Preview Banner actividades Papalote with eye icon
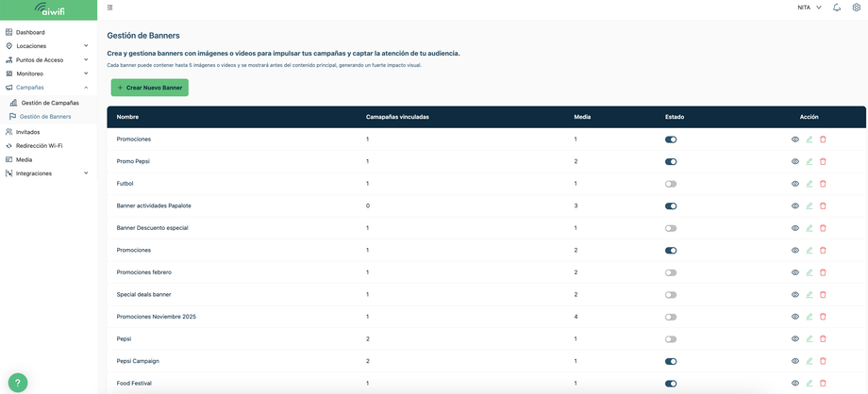Viewport: 868px width, 394px height. pyautogui.click(x=795, y=205)
